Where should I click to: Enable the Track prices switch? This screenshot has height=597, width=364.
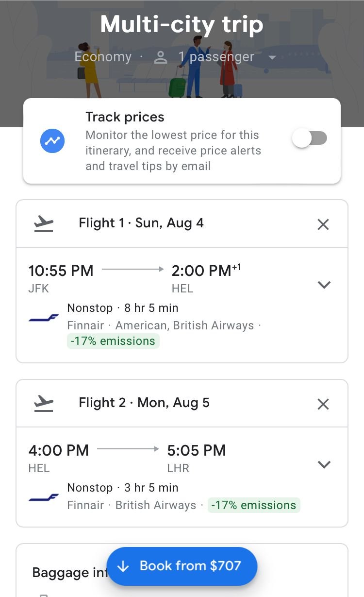pyautogui.click(x=310, y=138)
